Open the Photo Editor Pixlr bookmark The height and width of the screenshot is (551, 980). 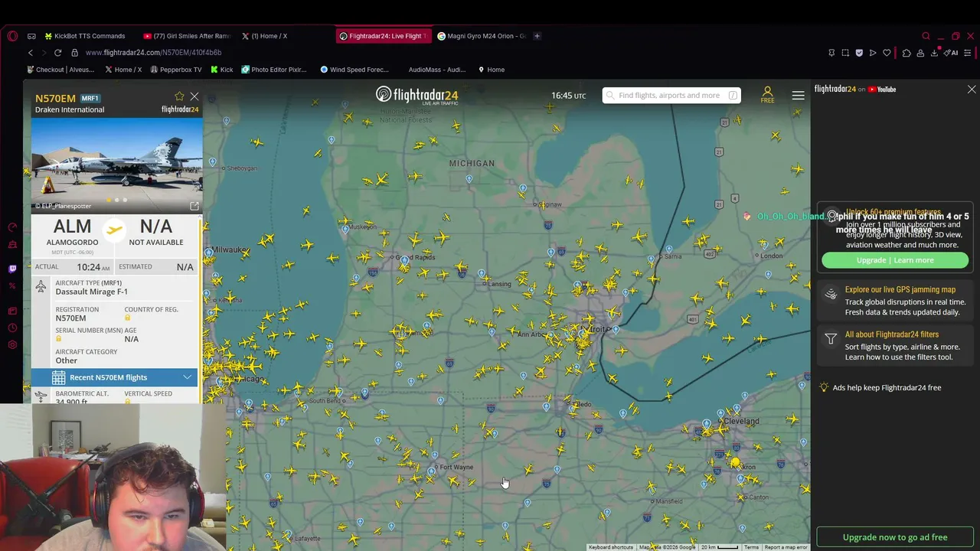[x=274, y=70]
